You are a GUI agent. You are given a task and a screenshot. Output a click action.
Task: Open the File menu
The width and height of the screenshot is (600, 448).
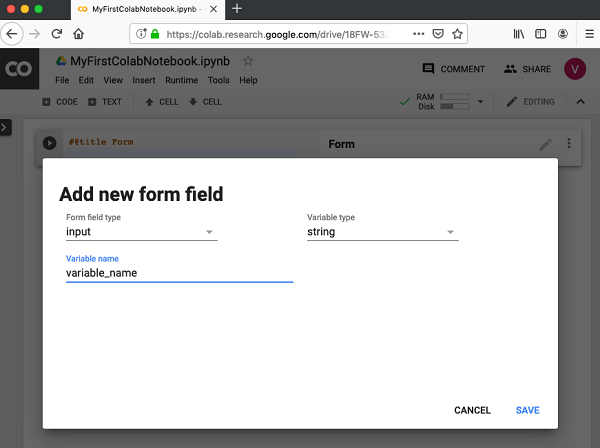62,80
